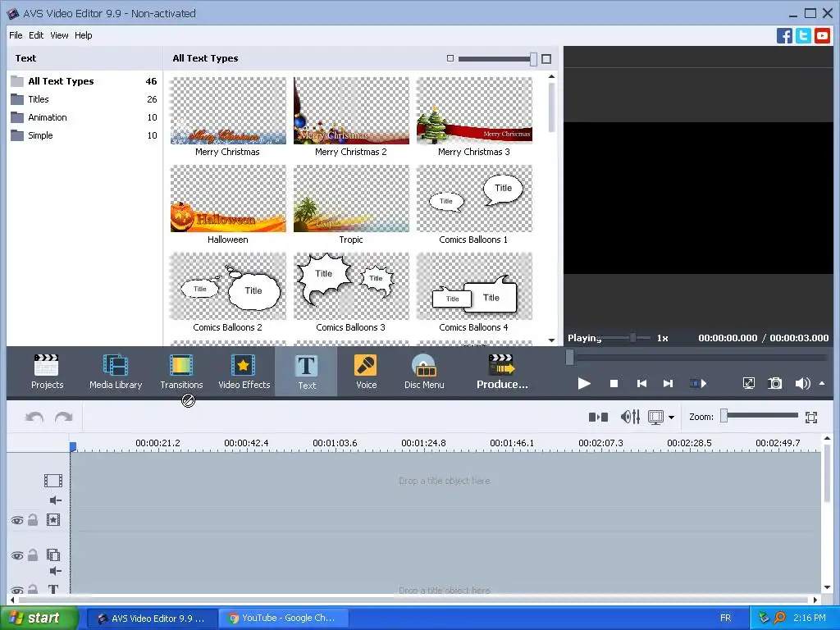The image size is (840, 630).
Task: Undo the last action
Action: [34, 418]
